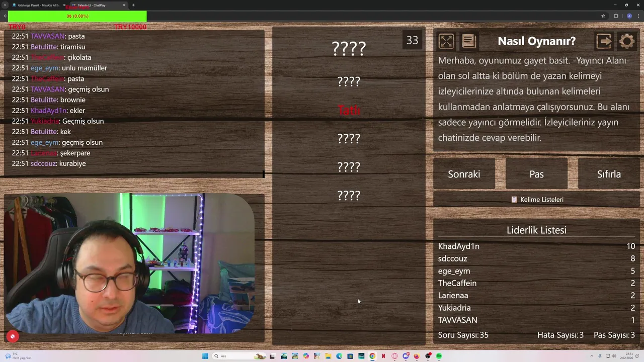Launch Microsoft Edge from the taskbar
Screen dimensions: 644x362
339,356
